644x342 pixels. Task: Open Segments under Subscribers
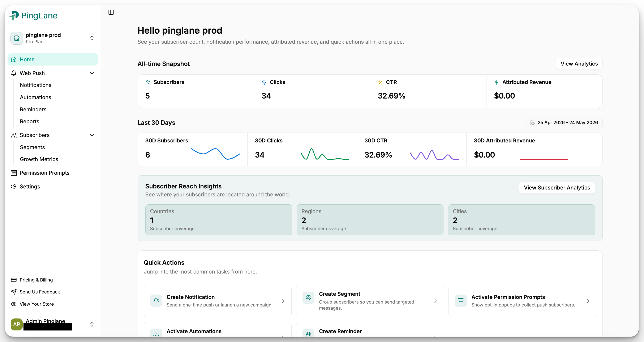pos(32,147)
